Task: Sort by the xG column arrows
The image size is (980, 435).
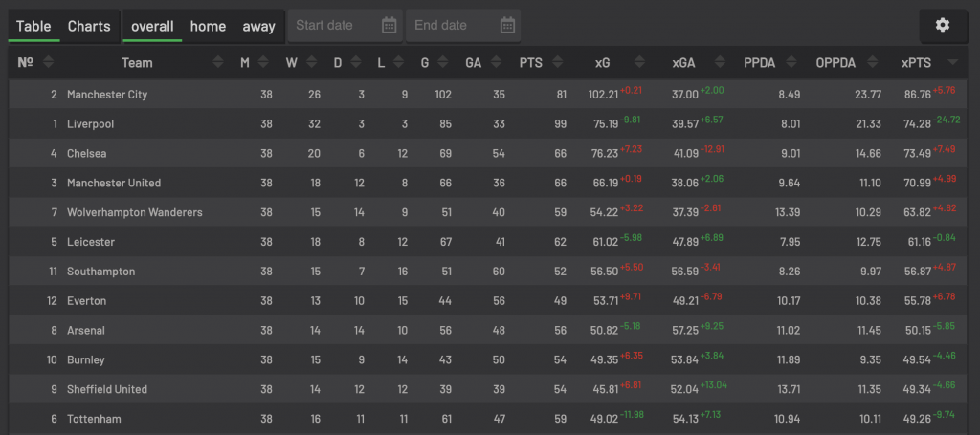Action: pos(639,62)
